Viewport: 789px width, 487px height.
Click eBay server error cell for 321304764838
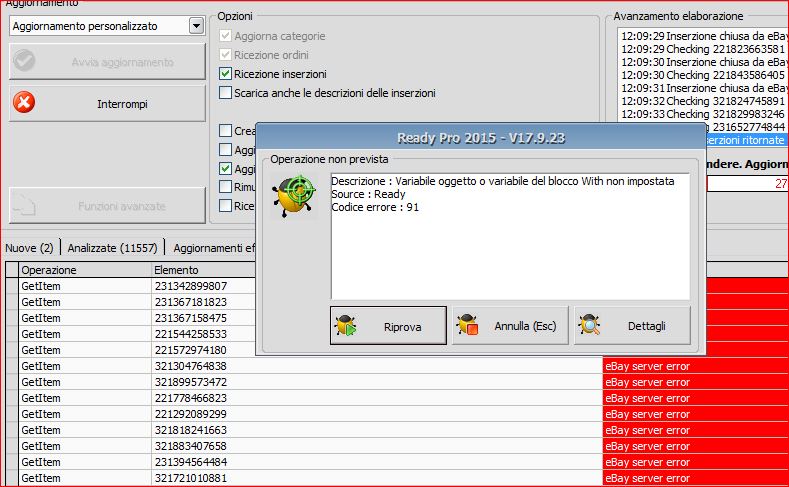tap(695, 366)
